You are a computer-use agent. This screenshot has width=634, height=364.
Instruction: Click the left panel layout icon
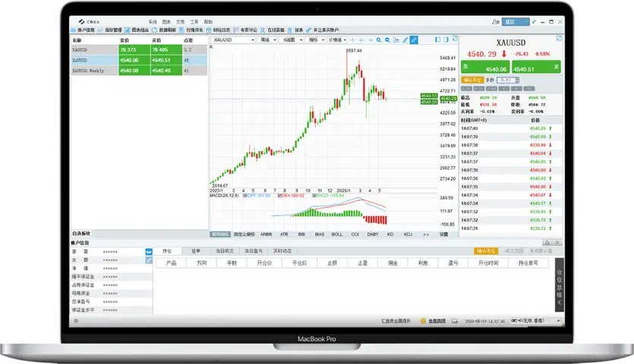[437, 39]
